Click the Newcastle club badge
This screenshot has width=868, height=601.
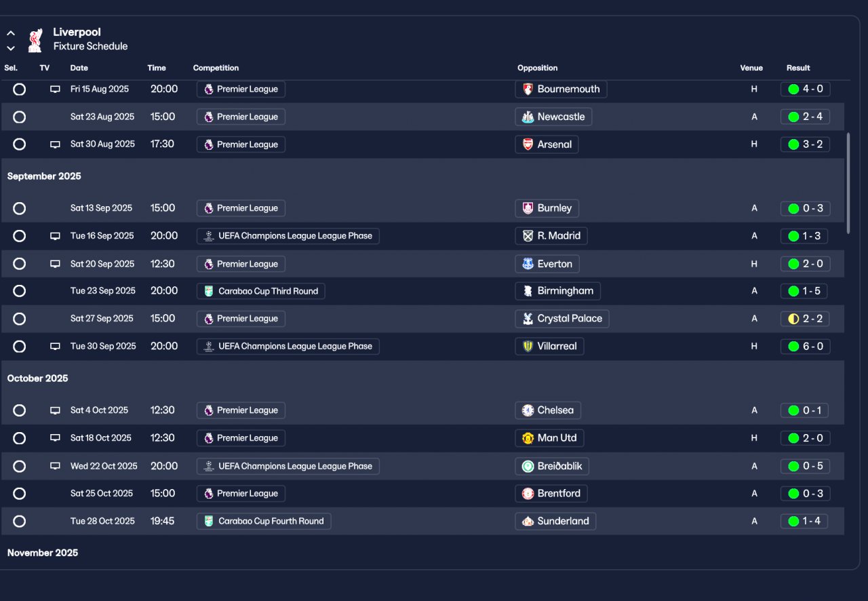tap(528, 117)
